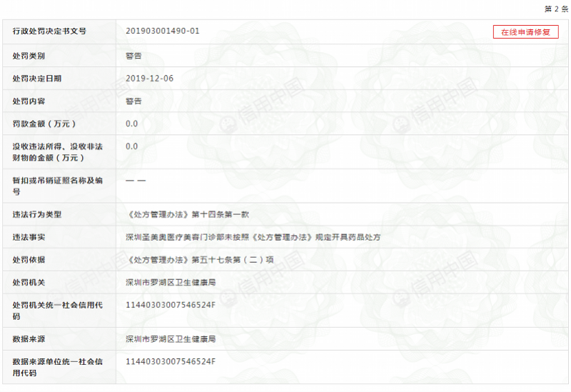
Task: Click the 在线申请修复 button
Action: coord(525,32)
